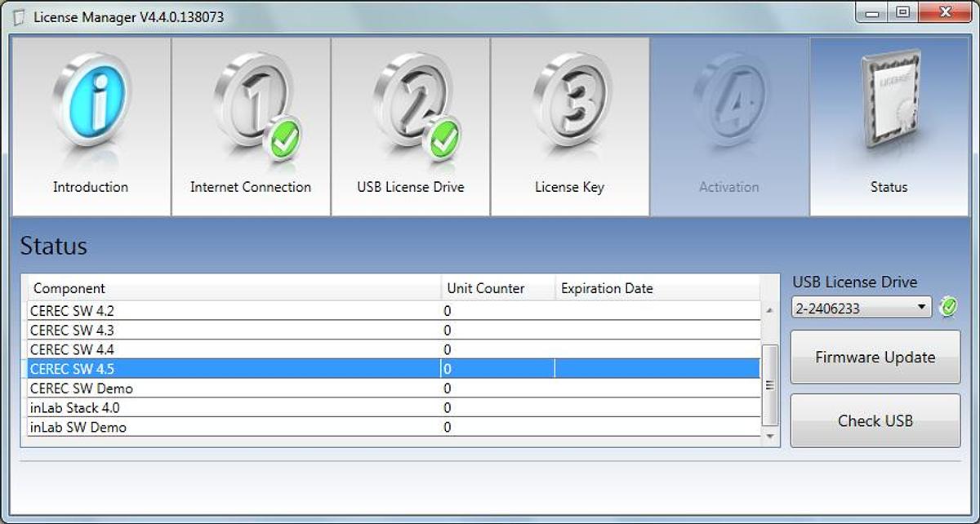Open the USB License Drive dropdown
The width and height of the screenshot is (980, 524).
click(x=862, y=308)
